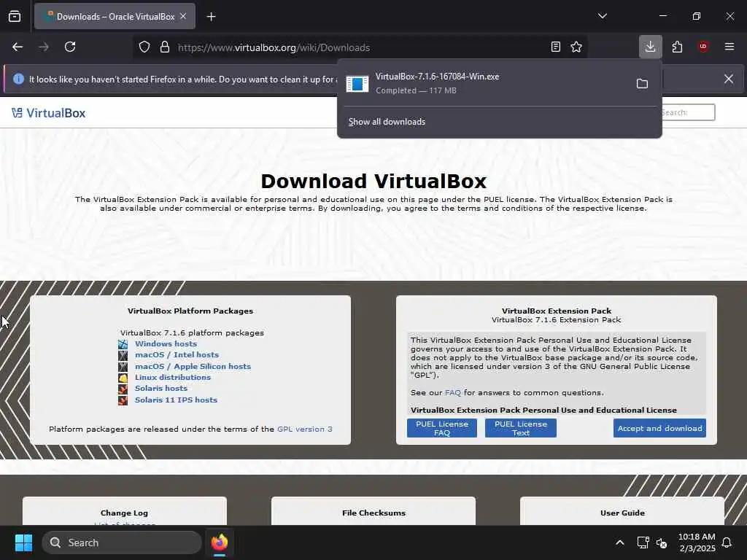
Task: Click the forward navigation arrow
Action: [x=44, y=47]
